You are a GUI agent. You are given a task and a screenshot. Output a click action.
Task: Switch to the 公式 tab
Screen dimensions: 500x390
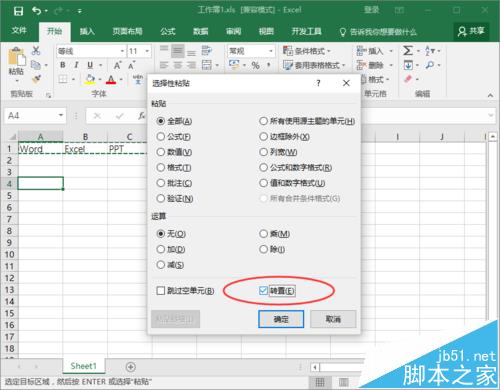(x=168, y=31)
